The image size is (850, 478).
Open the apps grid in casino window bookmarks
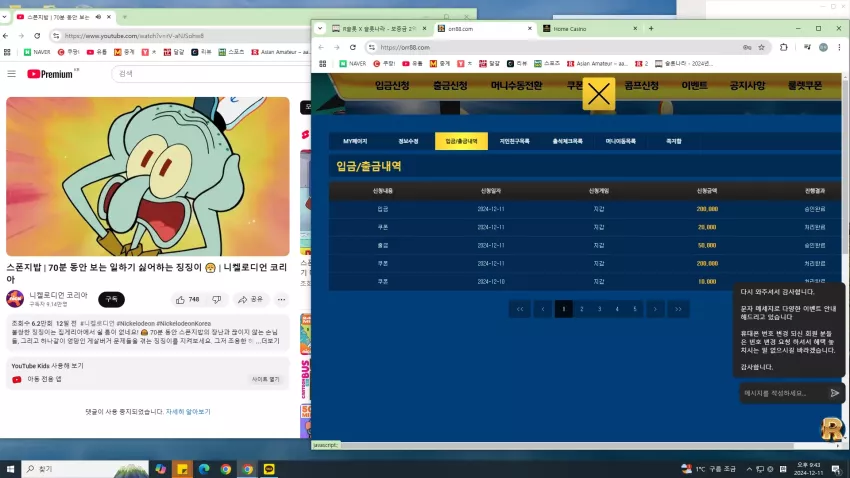[323, 63]
